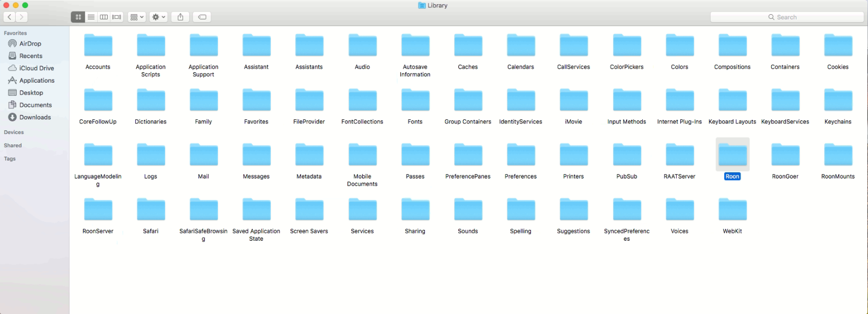This screenshot has height=314, width=868.
Task: Click the Favorites sidebar section header
Action: pyautogui.click(x=15, y=33)
